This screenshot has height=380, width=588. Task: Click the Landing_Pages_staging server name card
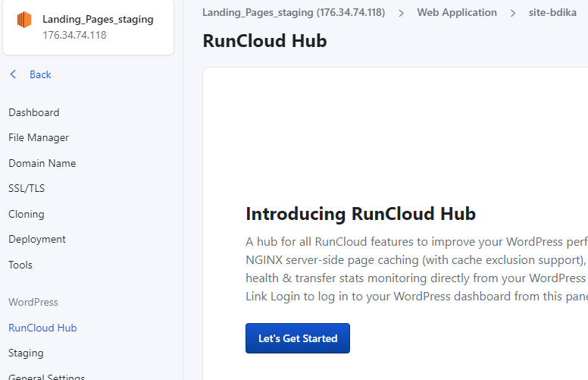point(98,19)
